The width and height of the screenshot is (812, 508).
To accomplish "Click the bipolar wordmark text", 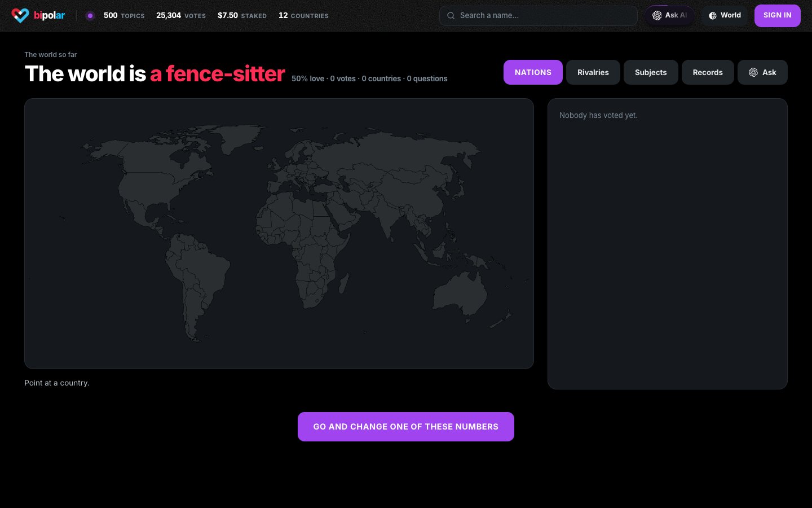I will coord(49,16).
